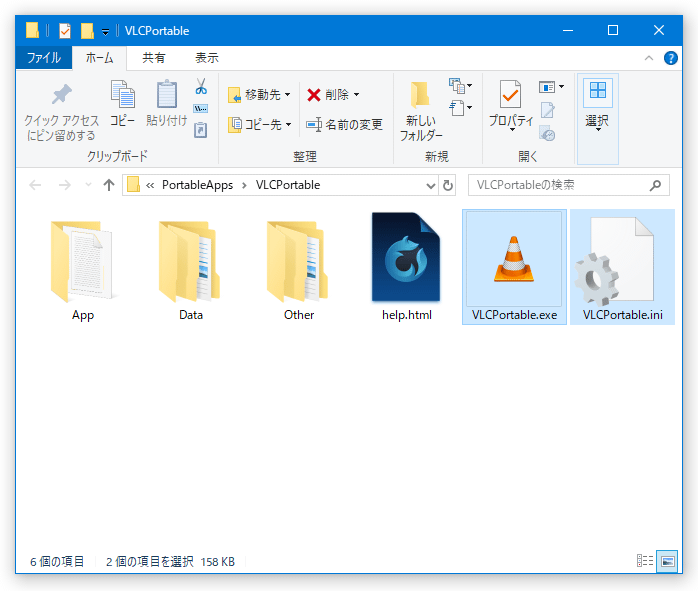
Task: Expand the address bar history dropdown
Action: click(x=430, y=186)
